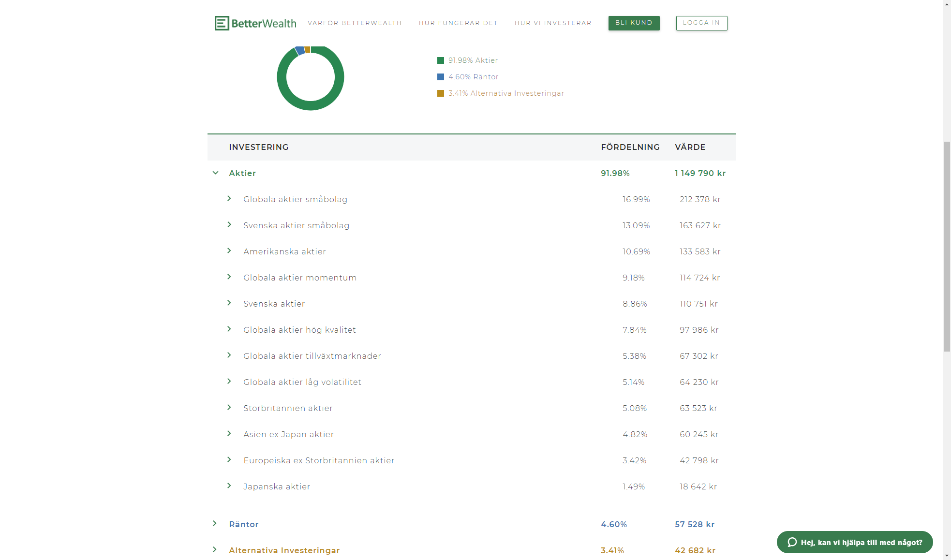Image resolution: width=951 pixels, height=560 pixels.
Task: Expand the Räntor category chevron
Action: click(215, 524)
